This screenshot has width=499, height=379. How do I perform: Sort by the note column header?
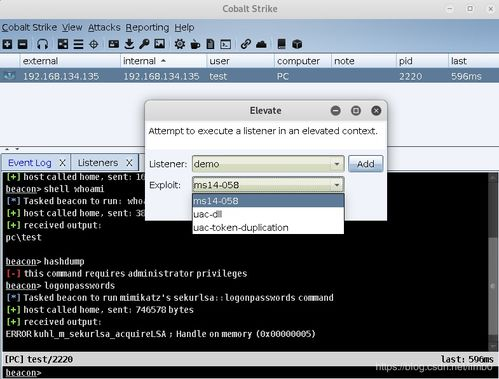coord(364,61)
